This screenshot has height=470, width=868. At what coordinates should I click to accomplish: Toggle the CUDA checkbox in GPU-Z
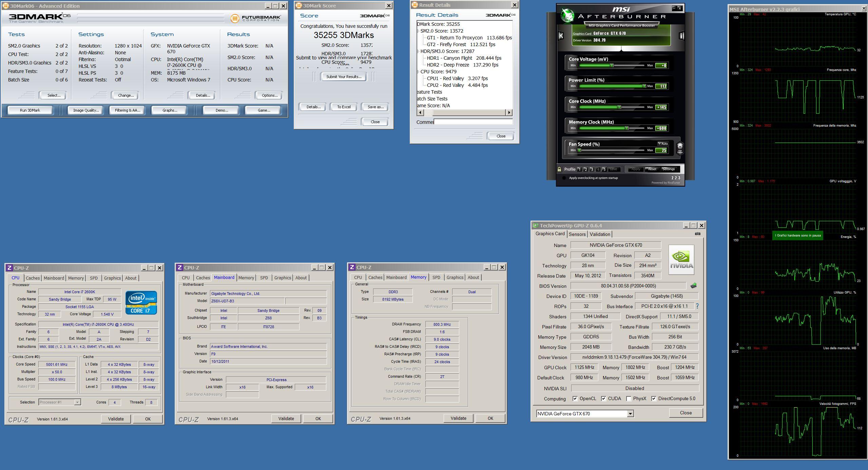[x=603, y=398]
